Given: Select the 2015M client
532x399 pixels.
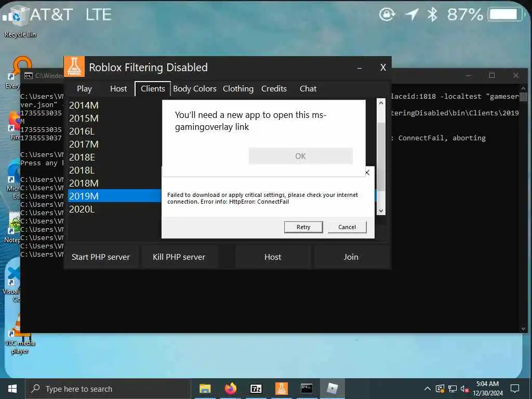Looking at the screenshot, I should [115, 118].
